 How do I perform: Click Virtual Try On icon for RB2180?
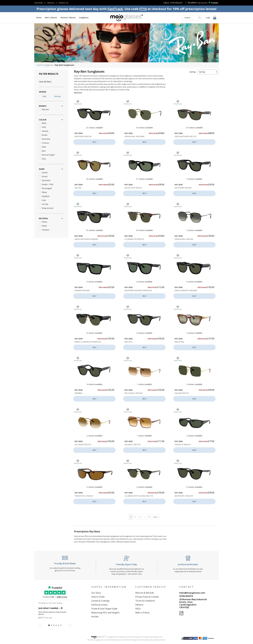[x=78, y=153]
